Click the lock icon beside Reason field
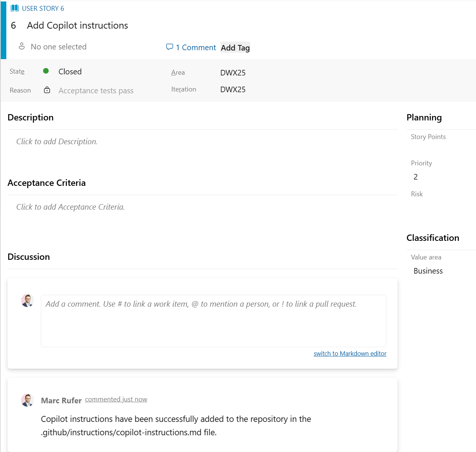476x452 pixels. [x=47, y=90]
